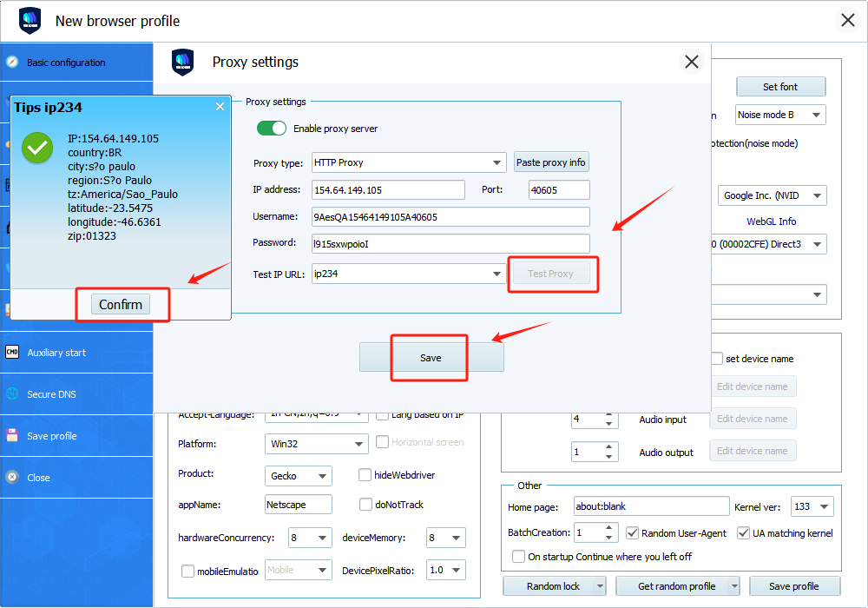Increase the BatchCreation stepper value

click(610, 528)
